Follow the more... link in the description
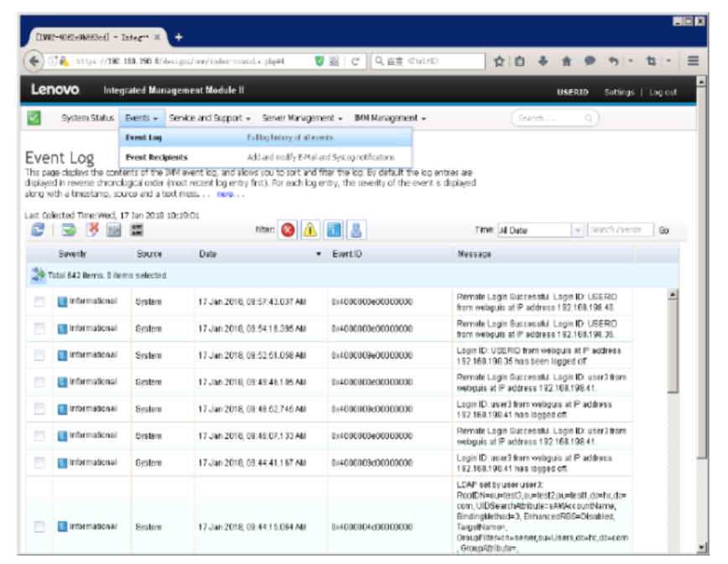The image size is (728, 564). tap(230, 194)
